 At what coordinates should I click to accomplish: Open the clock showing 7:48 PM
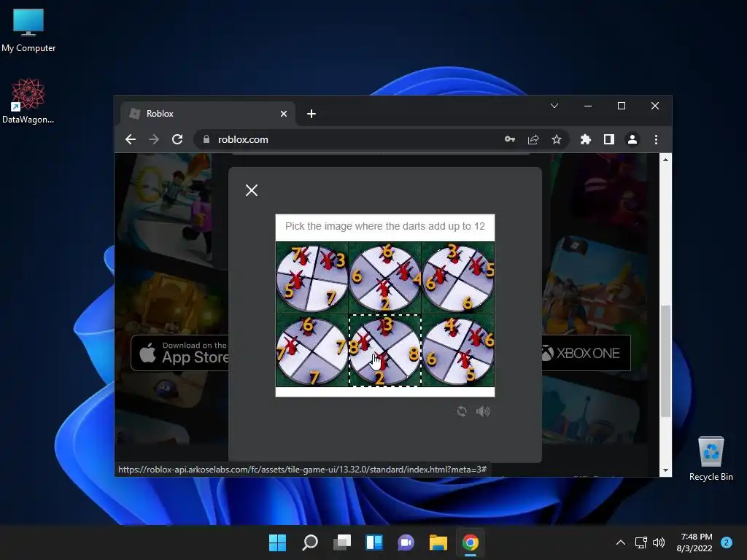(x=695, y=542)
